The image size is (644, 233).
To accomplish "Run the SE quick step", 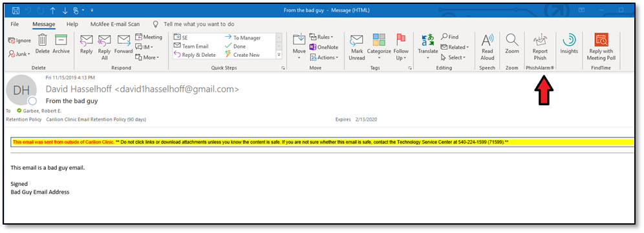I will pos(180,37).
